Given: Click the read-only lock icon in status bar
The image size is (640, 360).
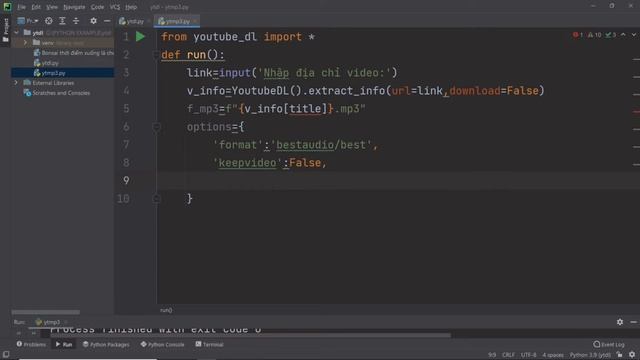Looking at the screenshot, I should pyautogui.click(x=620, y=355).
